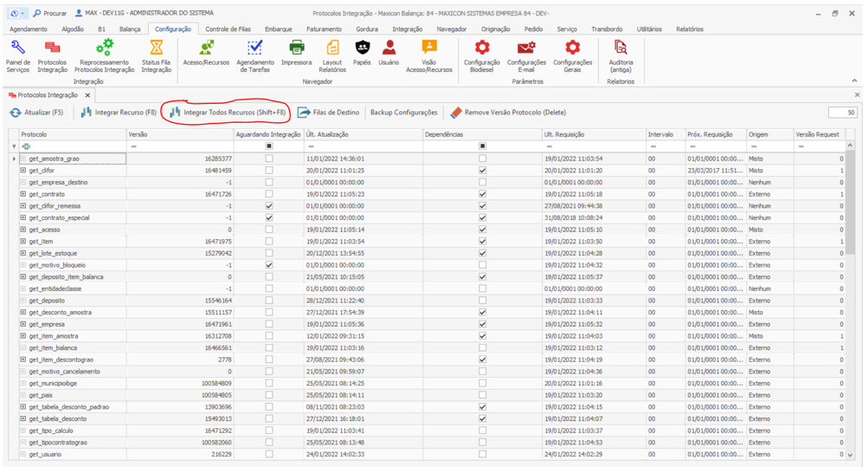Toggle Aguardando Integração for get_contrato_especial
This screenshot has height=473, width=868.
tap(269, 217)
